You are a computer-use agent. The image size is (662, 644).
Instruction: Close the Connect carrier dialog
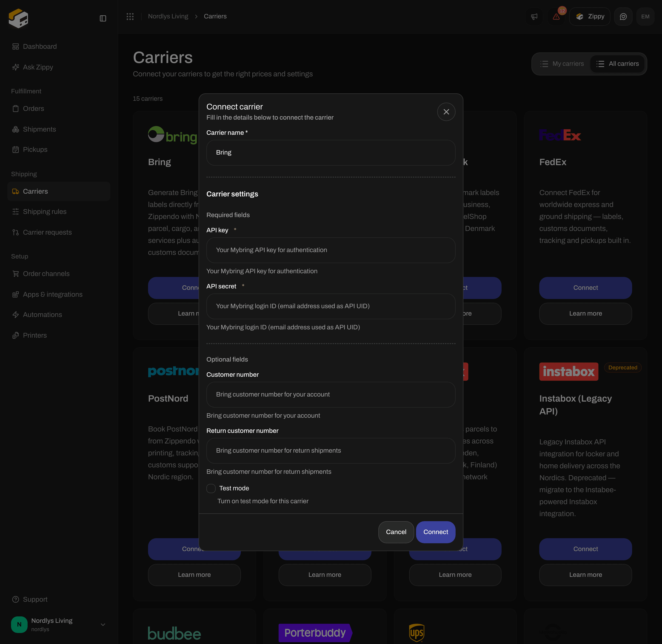click(446, 112)
